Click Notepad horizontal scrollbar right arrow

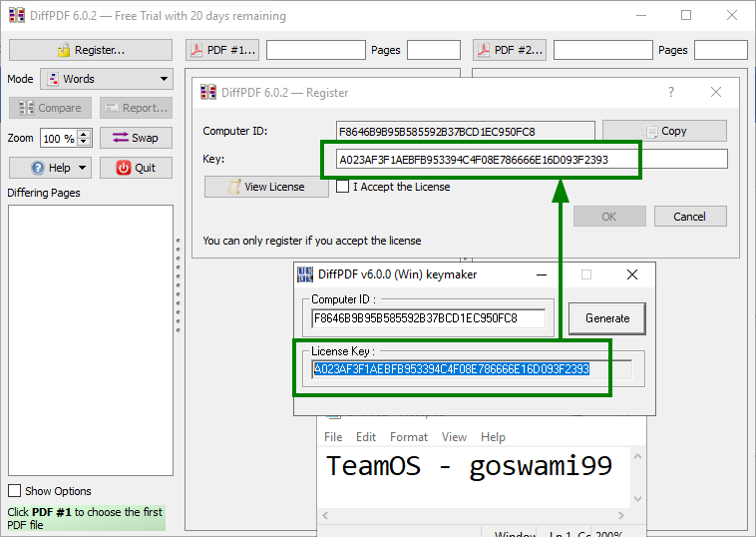point(621,516)
